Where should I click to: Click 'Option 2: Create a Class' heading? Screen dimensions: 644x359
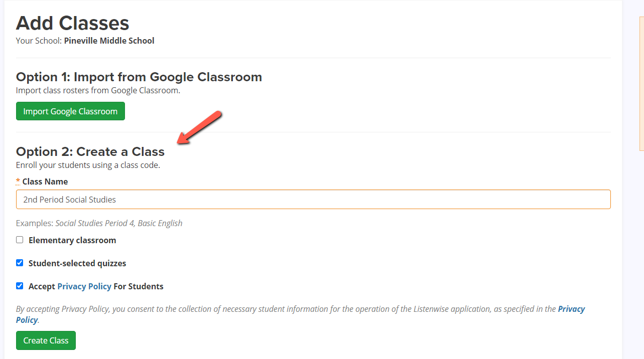point(90,151)
